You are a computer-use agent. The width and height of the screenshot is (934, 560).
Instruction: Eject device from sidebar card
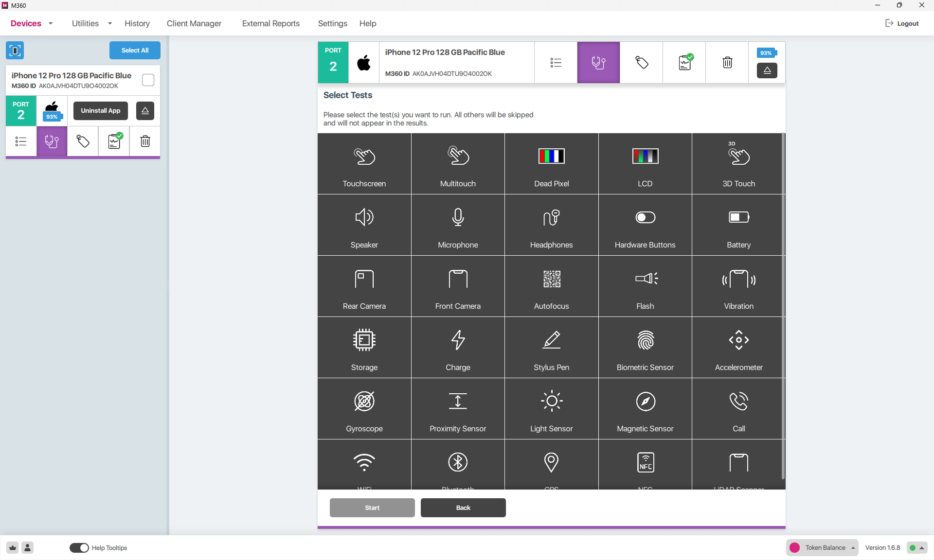[x=145, y=111]
